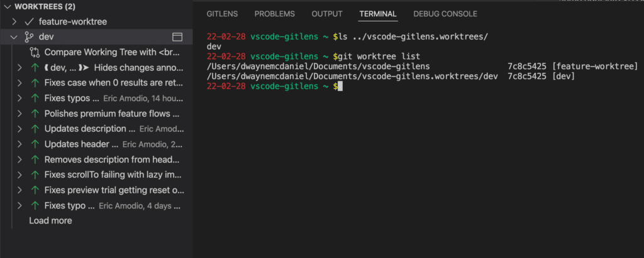
Task: Open the DEBUG CONSOLE tab
Action: click(445, 14)
